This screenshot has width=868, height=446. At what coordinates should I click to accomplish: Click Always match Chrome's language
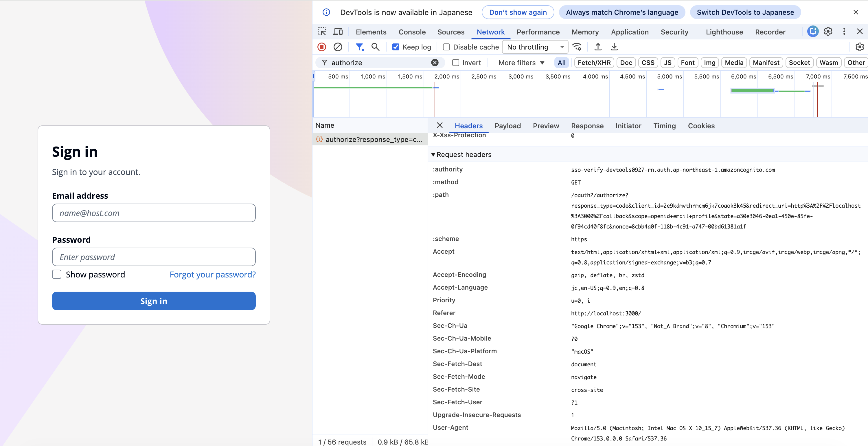pos(622,12)
